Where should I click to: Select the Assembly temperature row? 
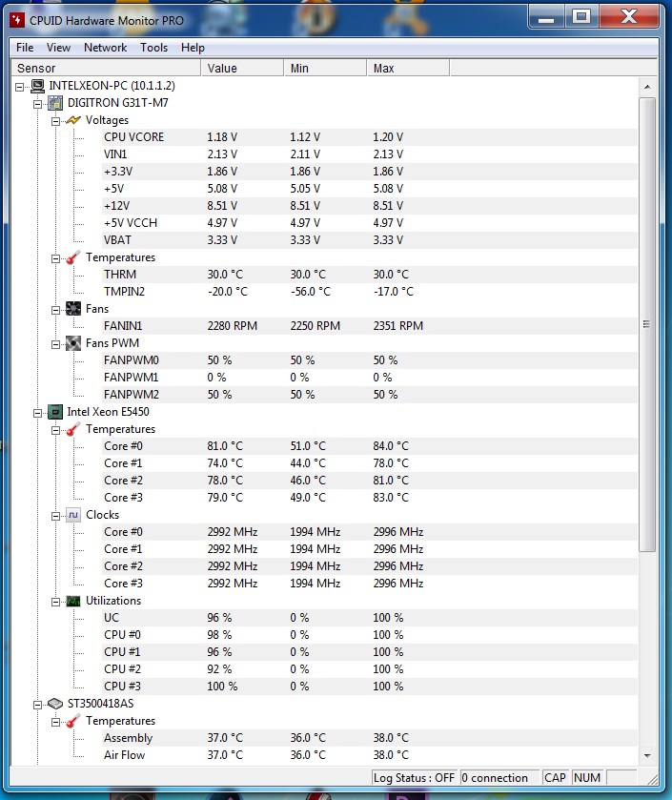[x=370, y=738]
